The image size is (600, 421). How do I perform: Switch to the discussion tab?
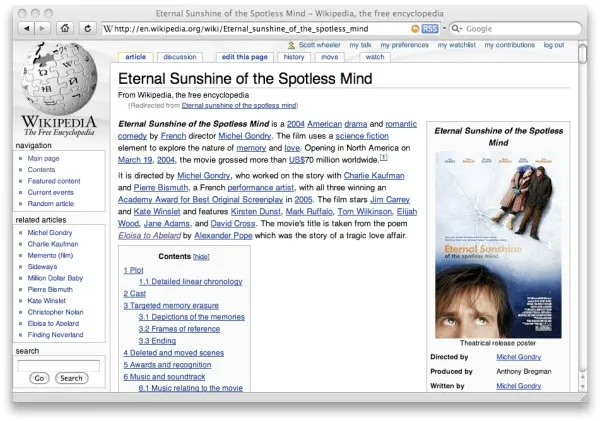point(180,57)
